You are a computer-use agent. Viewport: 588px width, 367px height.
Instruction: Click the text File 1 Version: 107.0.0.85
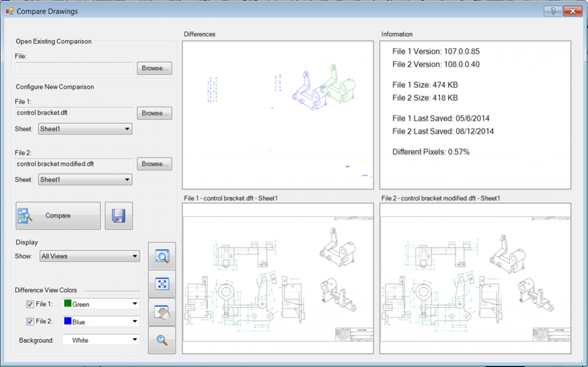click(x=436, y=52)
